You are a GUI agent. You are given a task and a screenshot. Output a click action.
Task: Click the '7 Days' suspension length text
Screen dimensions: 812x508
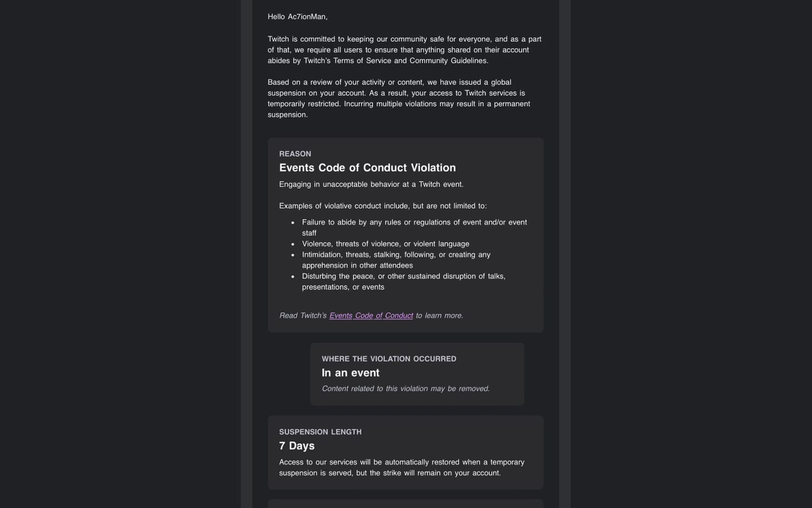[x=297, y=446]
